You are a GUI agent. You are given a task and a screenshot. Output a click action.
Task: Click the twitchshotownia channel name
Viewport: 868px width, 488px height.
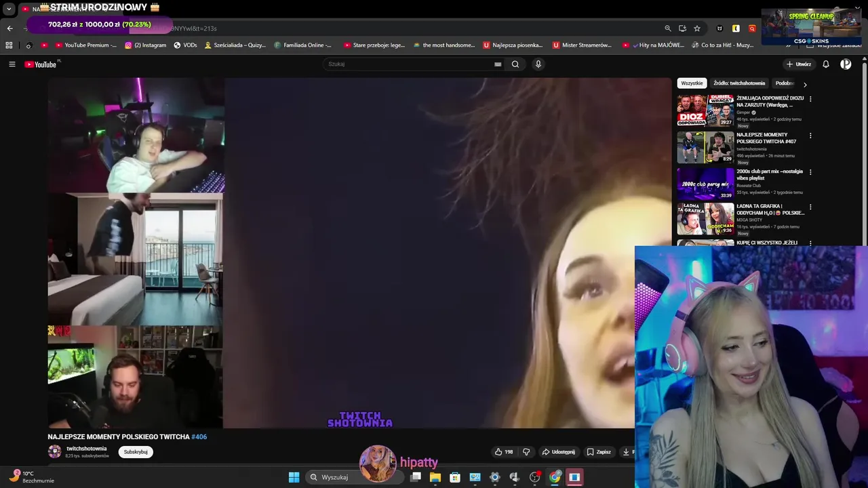(86, 449)
